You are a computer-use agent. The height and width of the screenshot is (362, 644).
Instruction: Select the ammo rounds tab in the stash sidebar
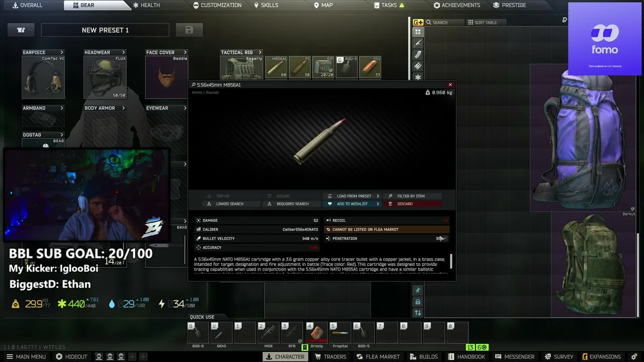[x=418, y=66]
